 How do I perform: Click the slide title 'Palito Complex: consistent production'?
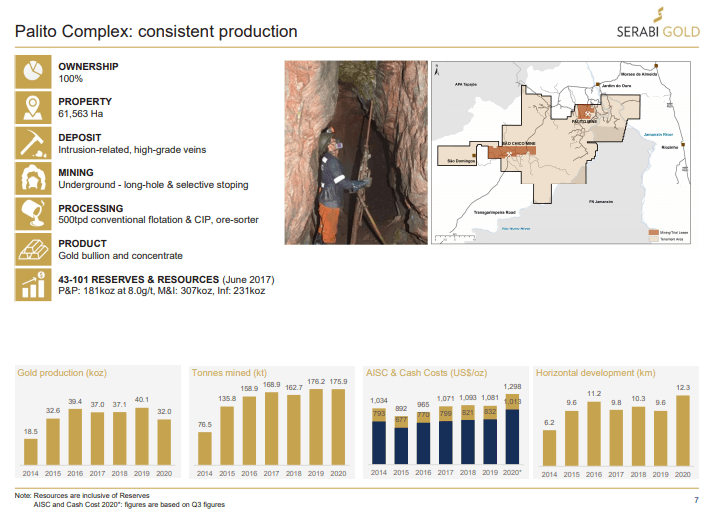coord(156,32)
